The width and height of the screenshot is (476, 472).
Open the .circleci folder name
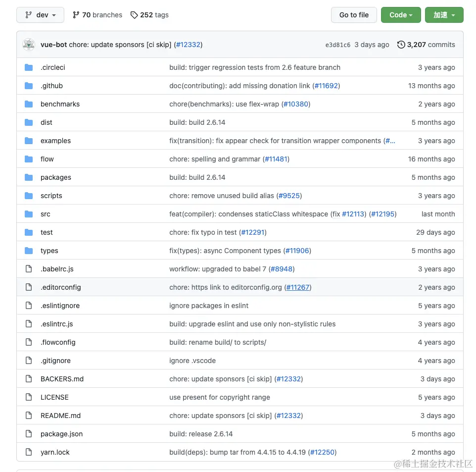click(53, 67)
